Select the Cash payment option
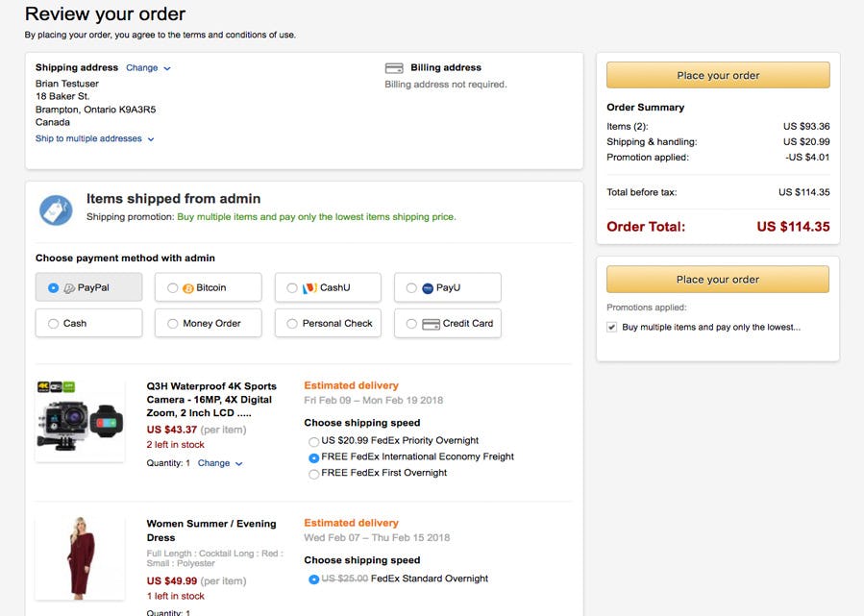 coord(54,324)
